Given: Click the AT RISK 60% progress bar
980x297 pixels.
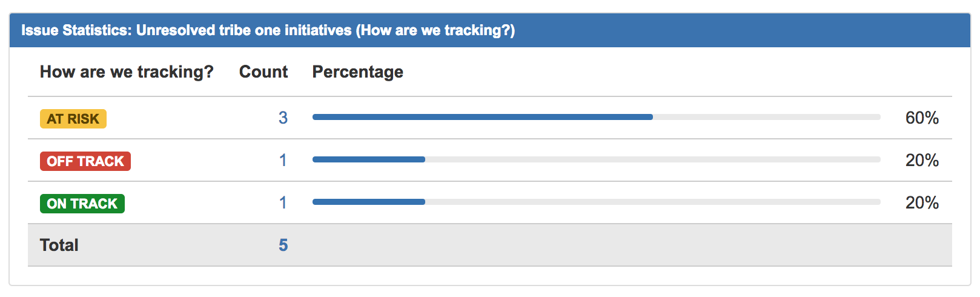Looking at the screenshot, I should 597,117.
